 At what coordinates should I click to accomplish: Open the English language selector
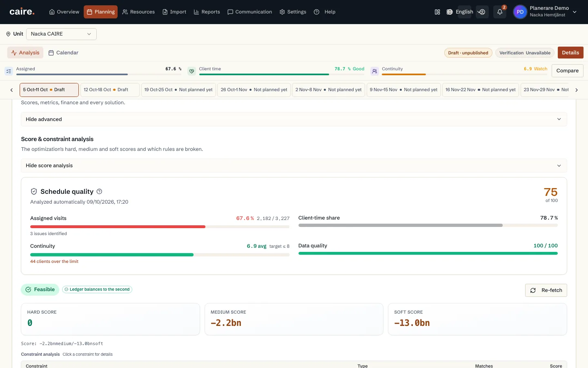(x=464, y=12)
